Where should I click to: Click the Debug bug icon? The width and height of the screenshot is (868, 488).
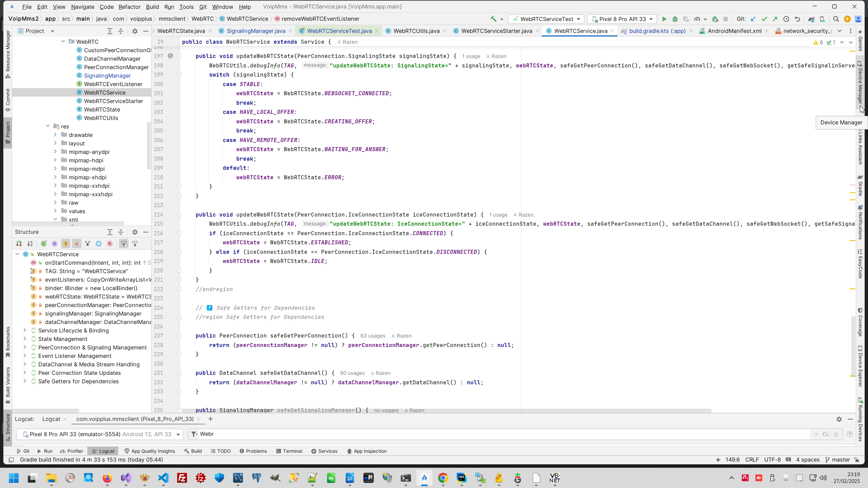tap(675, 19)
